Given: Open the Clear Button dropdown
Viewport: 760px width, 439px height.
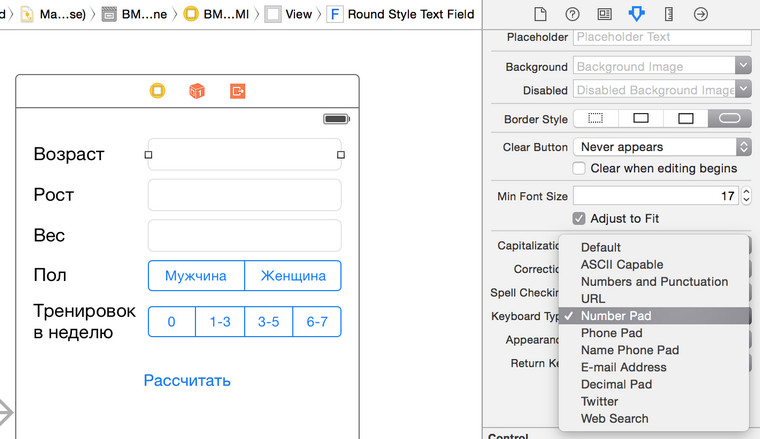Looking at the screenshot, I should point(662,147).
